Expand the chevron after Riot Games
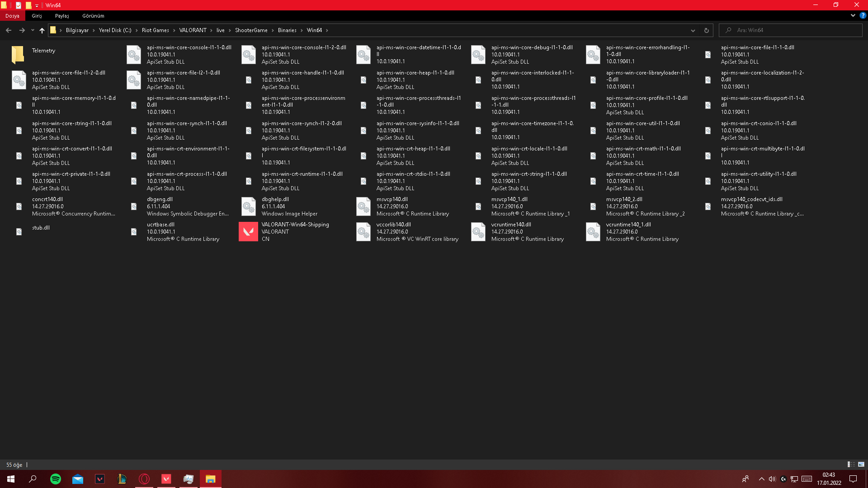 tap(174, 30)
